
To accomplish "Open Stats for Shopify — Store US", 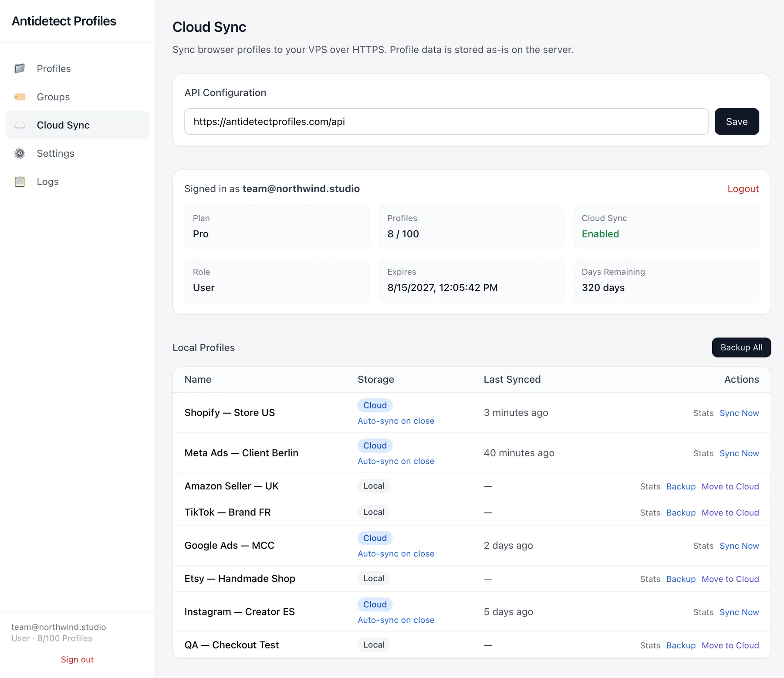I will click(x=703, y=413).
